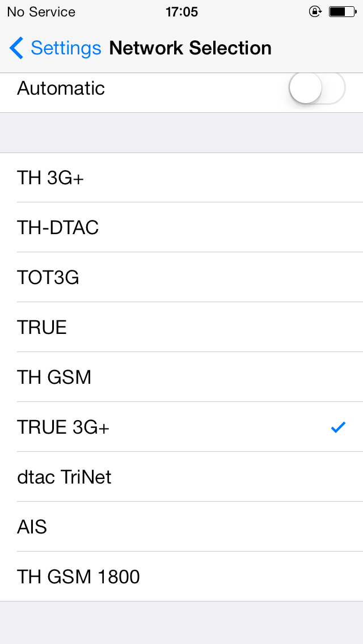Tap the rotation lock status icon

315,12
